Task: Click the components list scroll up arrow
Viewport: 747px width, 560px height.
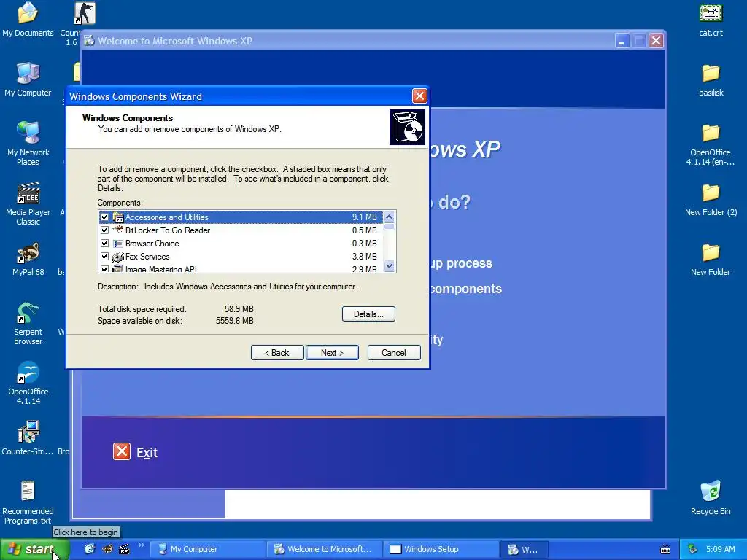Action: [390, 217]
